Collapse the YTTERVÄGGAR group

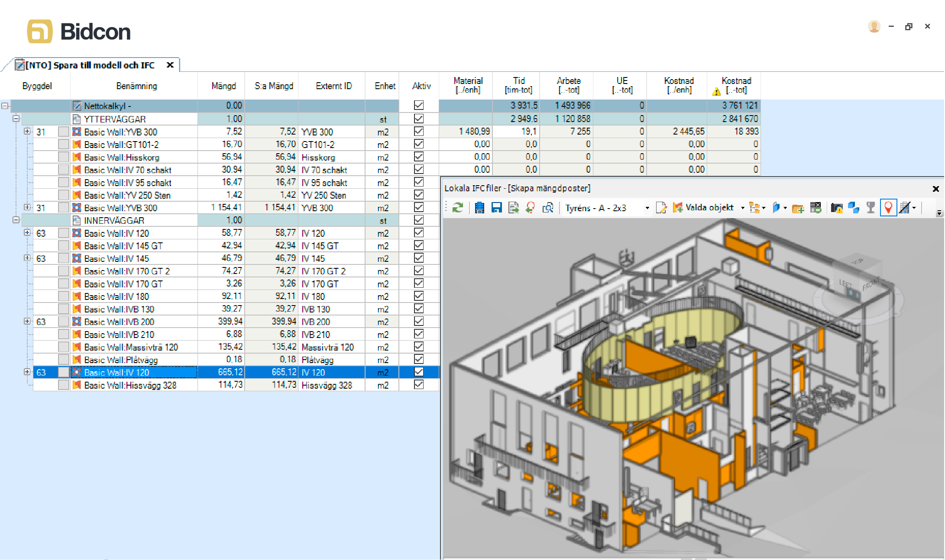pyautogui.click(x=16, y=119)
